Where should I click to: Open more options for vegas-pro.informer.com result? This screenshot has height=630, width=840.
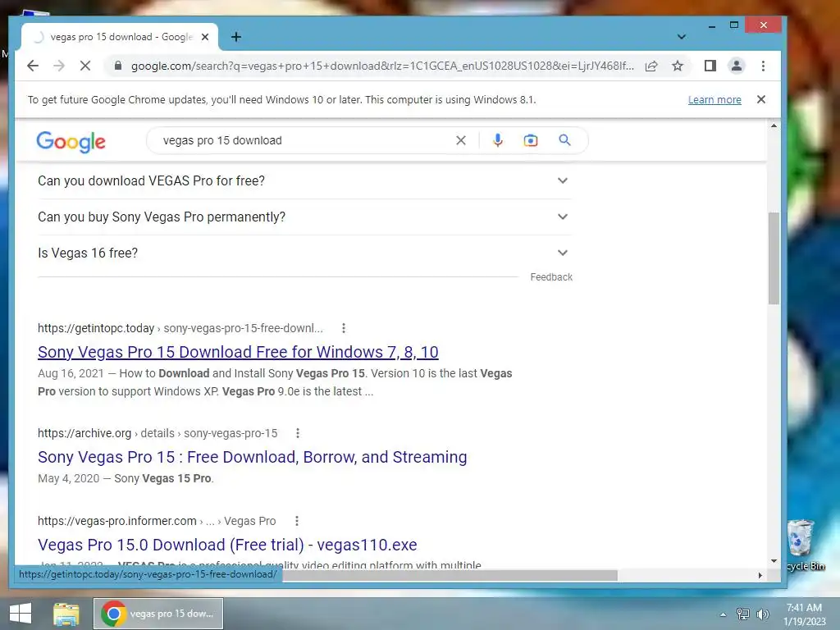tap(297, 521)
